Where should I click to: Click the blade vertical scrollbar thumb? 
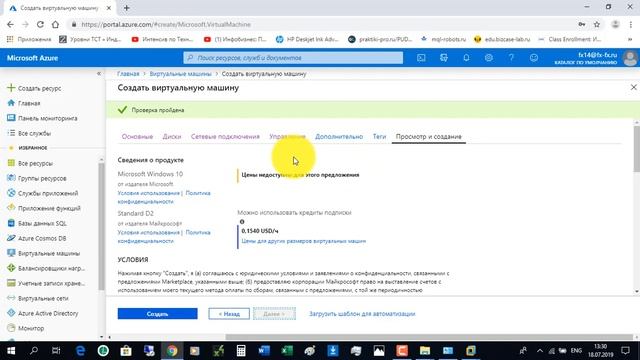pyautogui.click(x=636, y=149)
